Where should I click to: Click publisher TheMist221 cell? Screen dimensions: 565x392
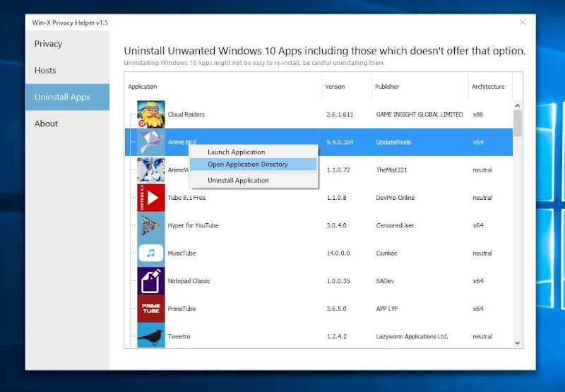point(392,170)
